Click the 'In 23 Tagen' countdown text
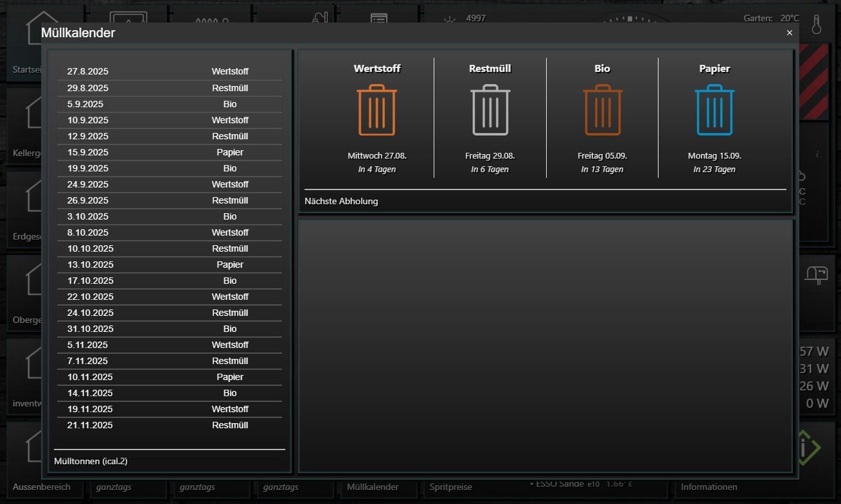Viewport: 841px width, 504px height. coord(714,169)
